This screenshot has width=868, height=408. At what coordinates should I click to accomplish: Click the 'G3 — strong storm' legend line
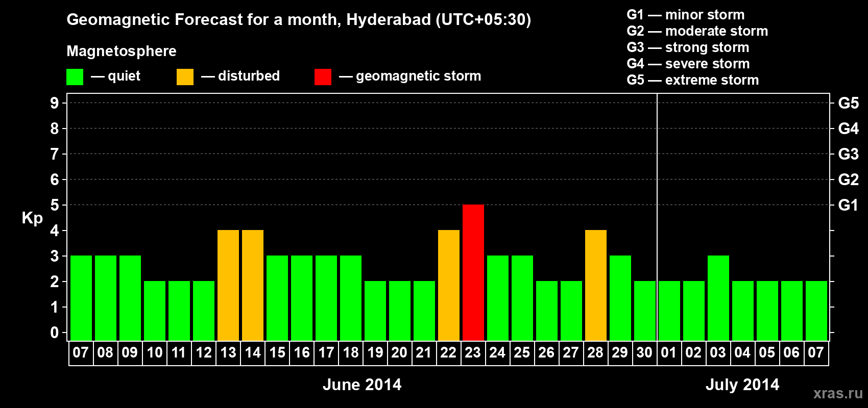[x=688, y=47]
